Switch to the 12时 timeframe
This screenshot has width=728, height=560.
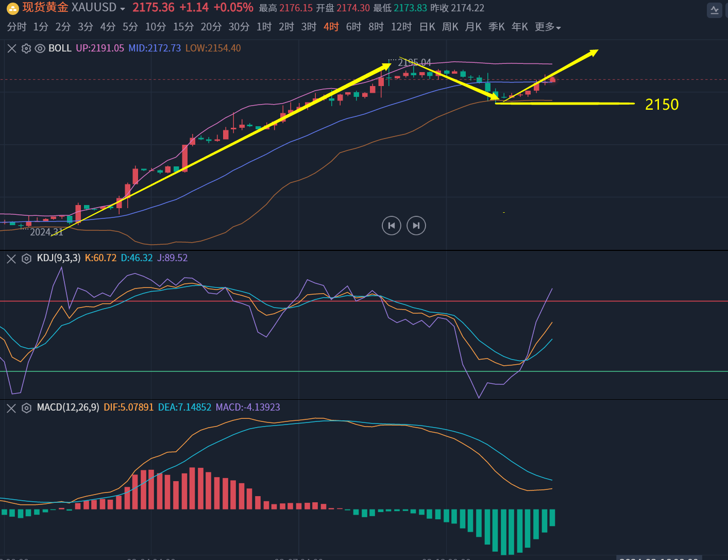pyautogui.click(x=401, y=27)
